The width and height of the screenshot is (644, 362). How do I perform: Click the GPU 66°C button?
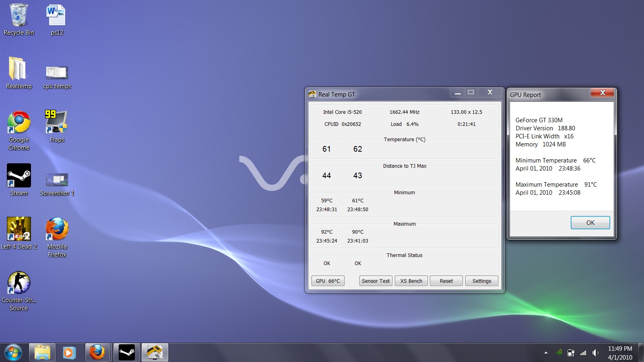328,281
